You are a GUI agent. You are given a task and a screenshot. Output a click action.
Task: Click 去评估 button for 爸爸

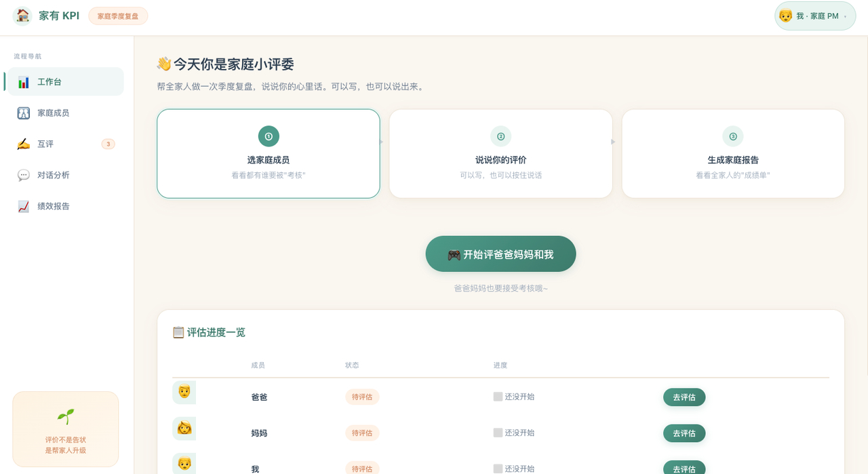click(684, 397)
